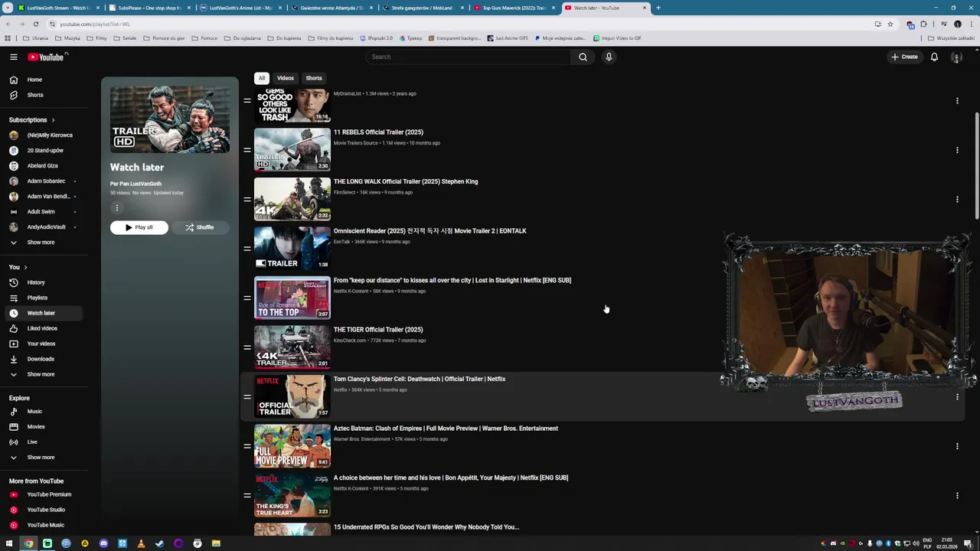Click the browser address bar
This screenshot has width=980, height=551.
[x=459, y=24]
